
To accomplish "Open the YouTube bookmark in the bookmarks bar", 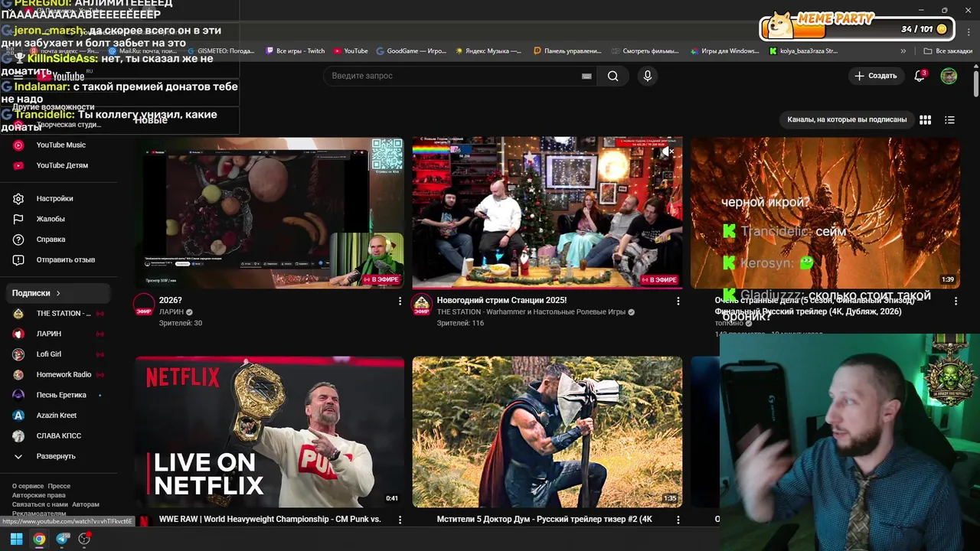I will [x=351, y=51].
